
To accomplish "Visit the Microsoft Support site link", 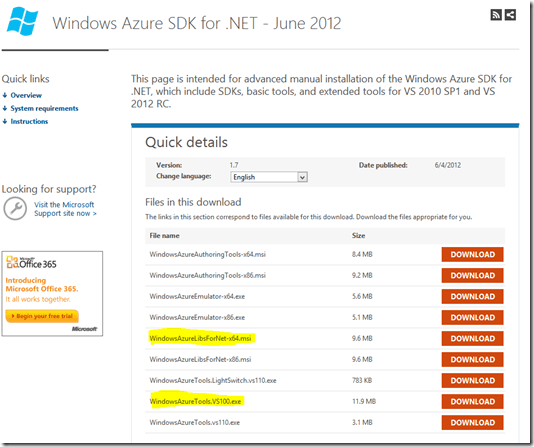I will point(65,209).
